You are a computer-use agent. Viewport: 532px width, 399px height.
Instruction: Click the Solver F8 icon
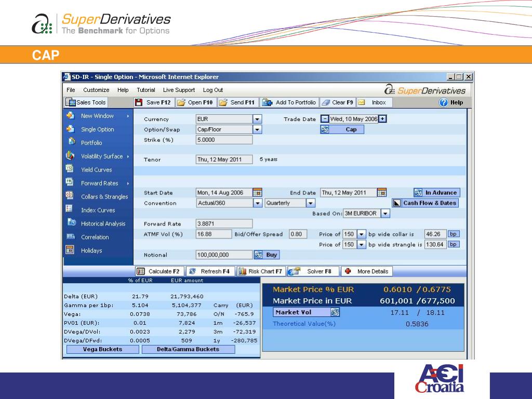pyautogui.click(x=294, y=271)
